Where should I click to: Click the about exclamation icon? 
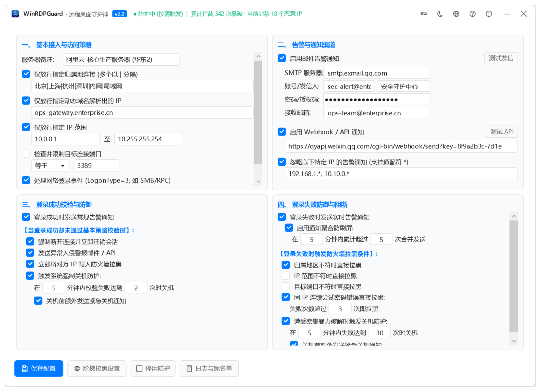489,14
